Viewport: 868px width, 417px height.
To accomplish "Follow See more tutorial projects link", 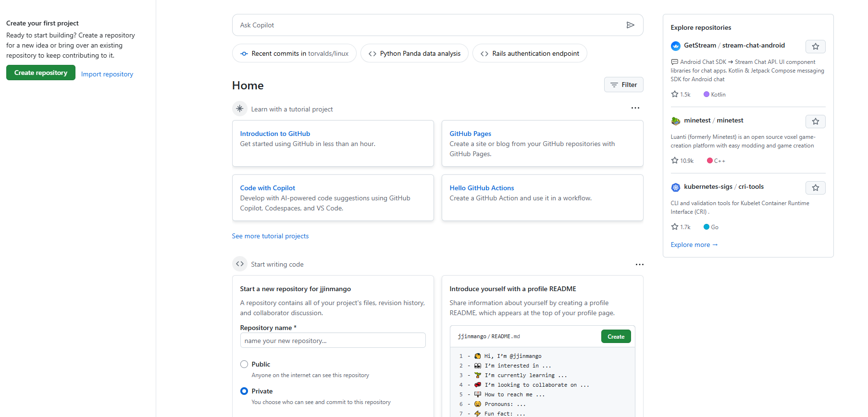I will (270, 236).
